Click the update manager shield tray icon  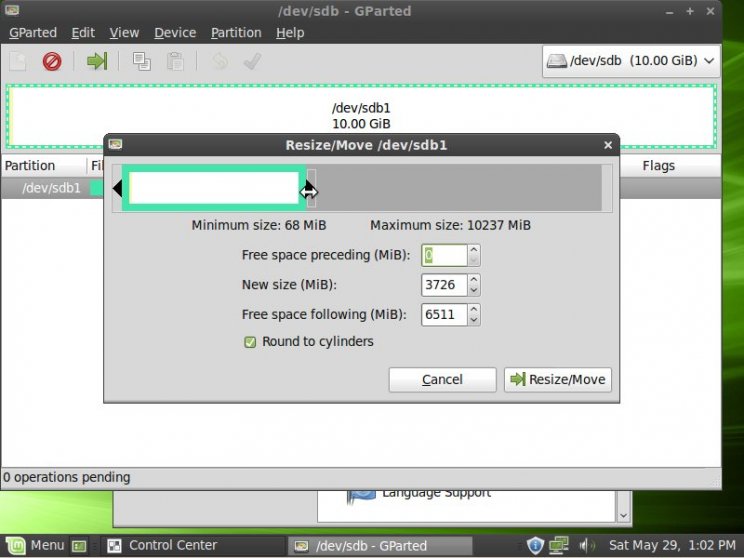[535, 546]
